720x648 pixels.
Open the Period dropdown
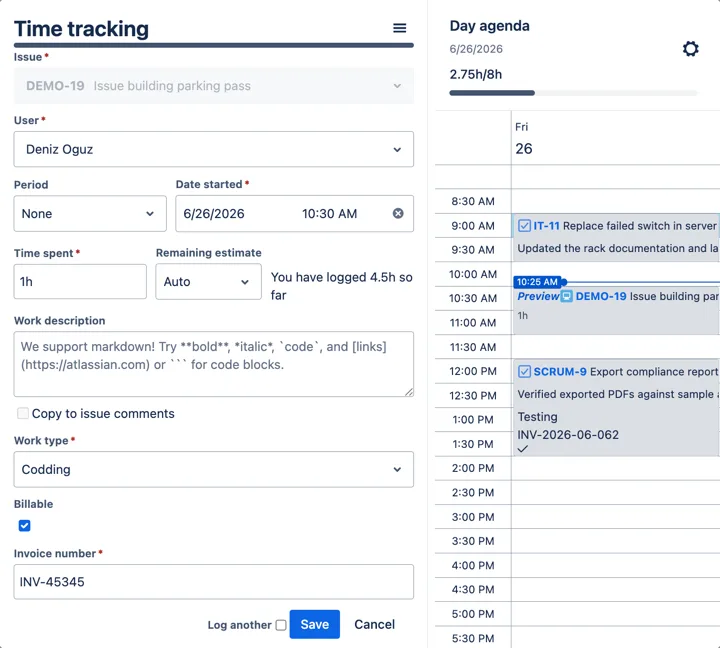[x=90, y=214]
